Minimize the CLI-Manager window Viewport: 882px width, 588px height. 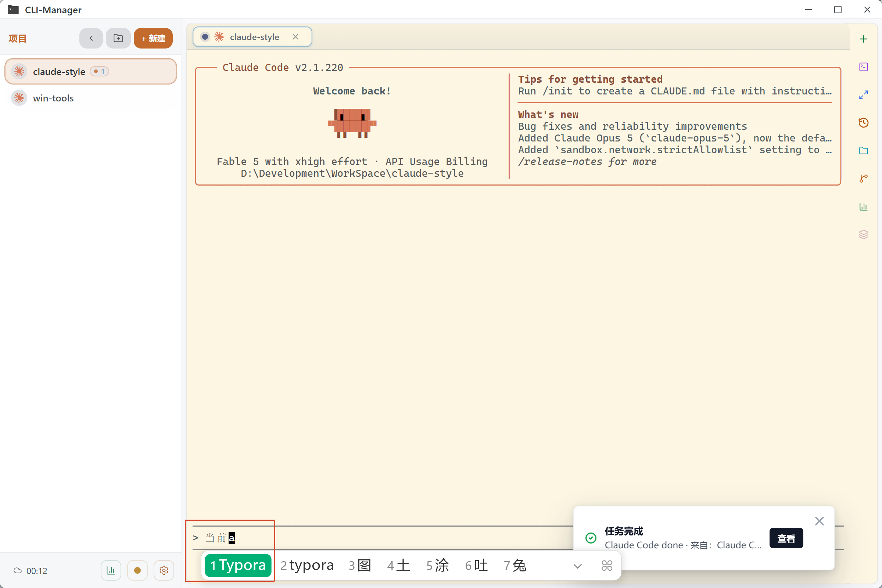coord(808,10)
